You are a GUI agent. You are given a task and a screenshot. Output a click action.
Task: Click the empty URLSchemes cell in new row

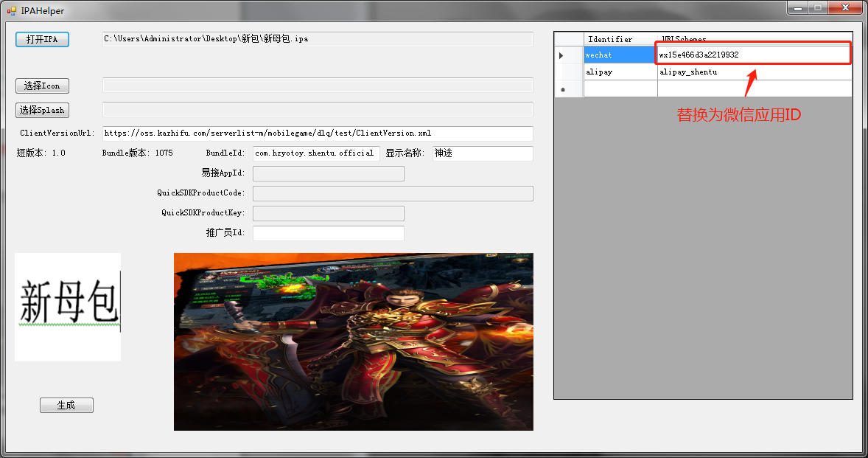point(755,89)
